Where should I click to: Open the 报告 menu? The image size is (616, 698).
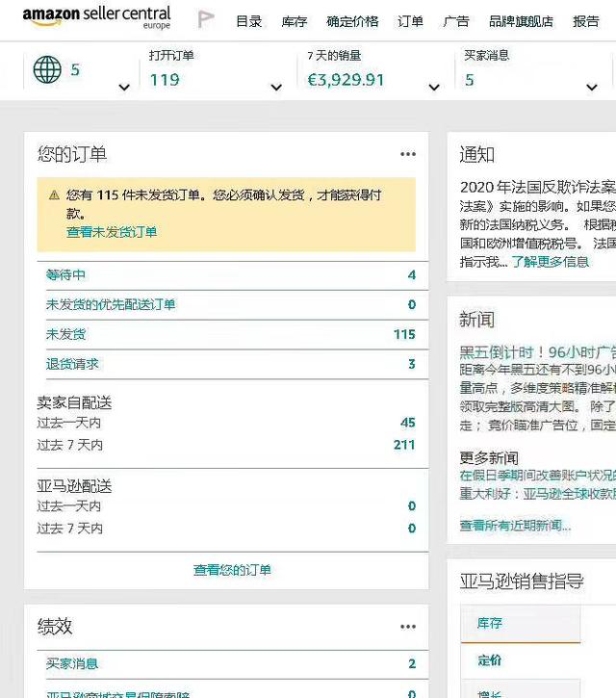coord(586,21)
